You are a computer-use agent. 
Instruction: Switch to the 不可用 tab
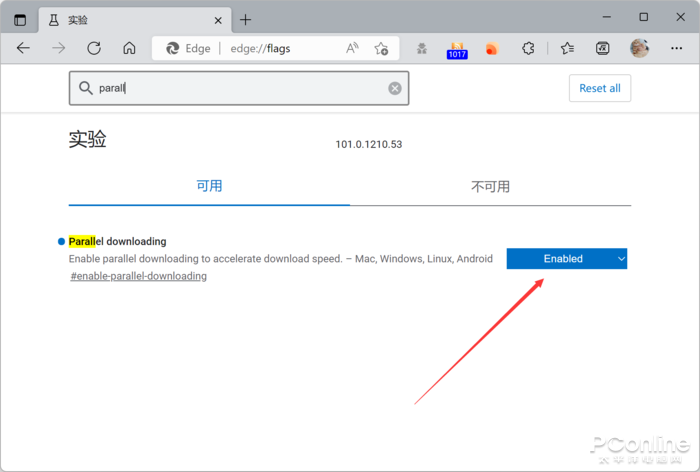click(491, 186)
